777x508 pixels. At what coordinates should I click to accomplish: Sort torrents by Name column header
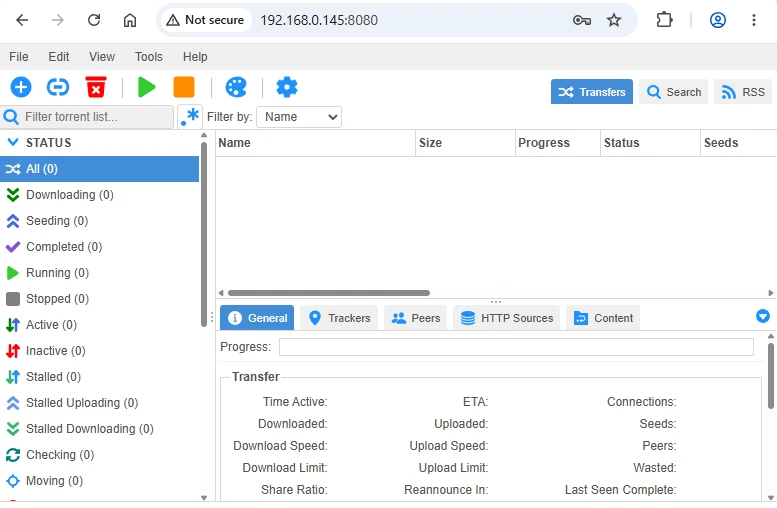pyautogui.click(x=315, y=143)
